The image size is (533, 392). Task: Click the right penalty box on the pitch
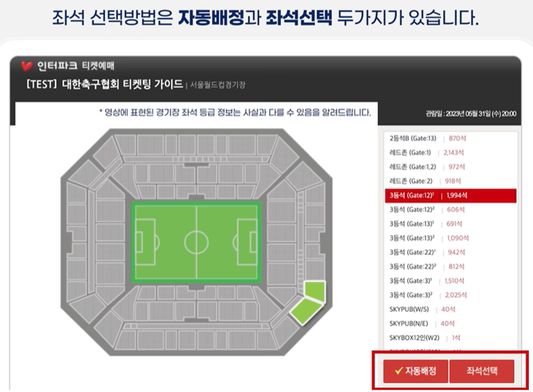tap(247, 242)
